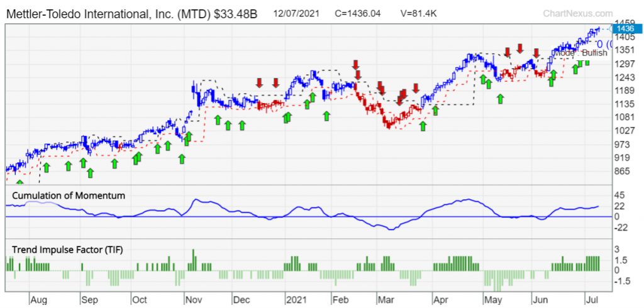Click the 45 value on momentum axis
Viewport: 644px width, 308px height.
click(x=619, y=195)
